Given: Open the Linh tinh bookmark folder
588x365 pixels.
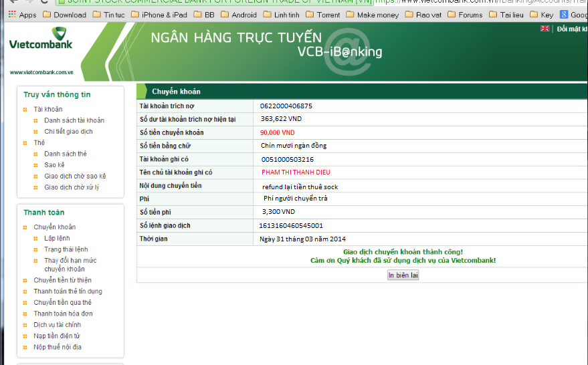Looking at the screenshot, I should (281, 15).
